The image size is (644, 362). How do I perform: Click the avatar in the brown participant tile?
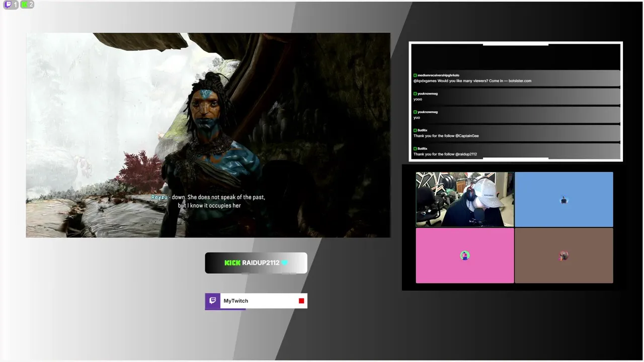click(563, 256)
